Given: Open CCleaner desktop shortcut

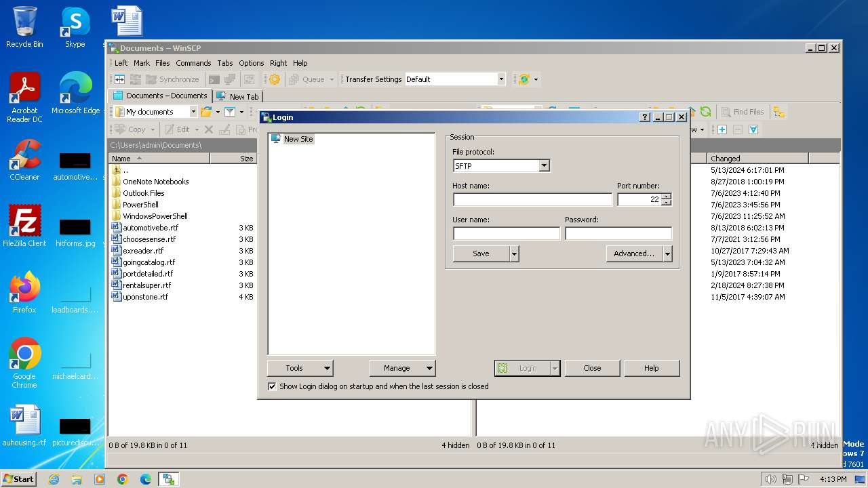Looking at the screenshot, I should pos(24,160).
